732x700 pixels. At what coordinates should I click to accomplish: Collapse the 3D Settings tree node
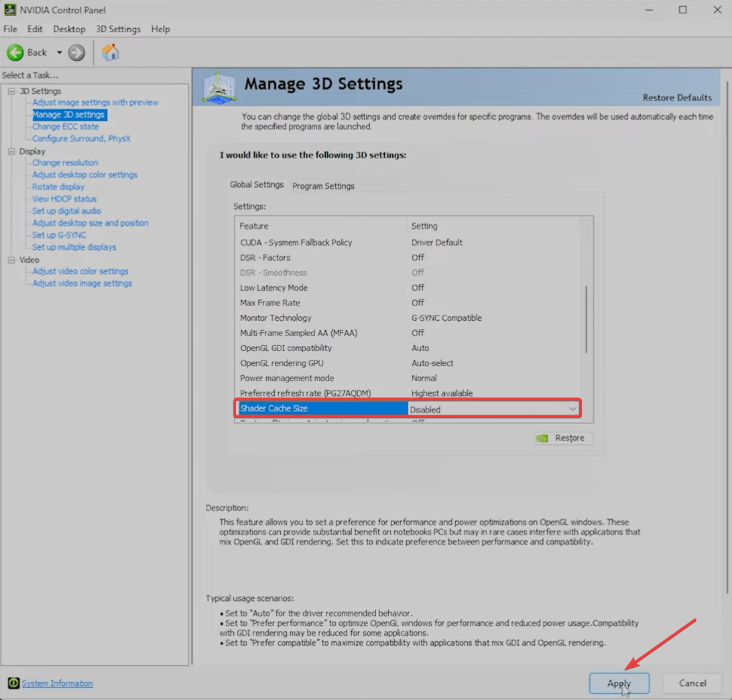tap(11, 91)
